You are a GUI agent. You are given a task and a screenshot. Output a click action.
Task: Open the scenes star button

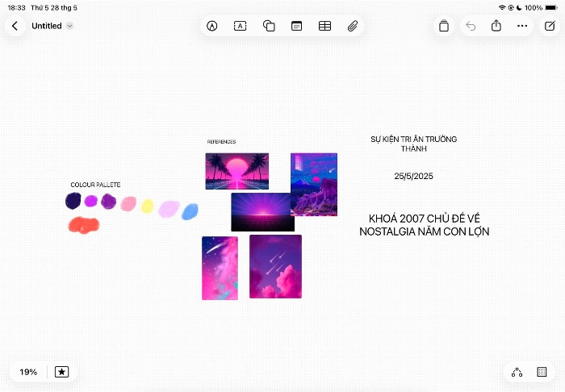(x=61, y=372)
